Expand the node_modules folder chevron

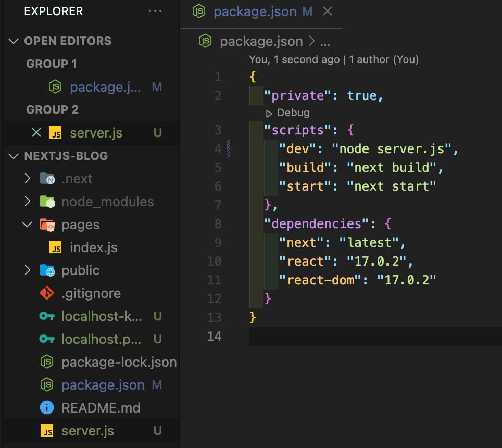click(x=28, y=202)
